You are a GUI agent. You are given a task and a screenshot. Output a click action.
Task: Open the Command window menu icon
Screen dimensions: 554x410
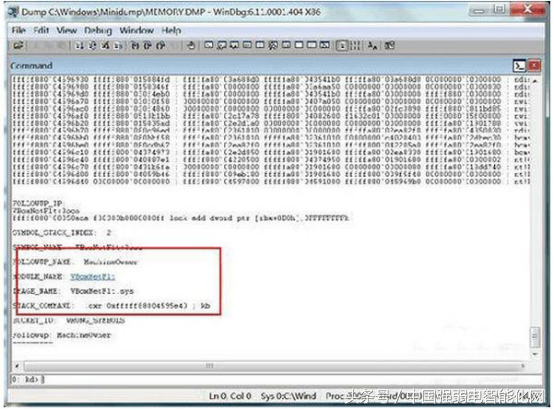coord(519,66)
